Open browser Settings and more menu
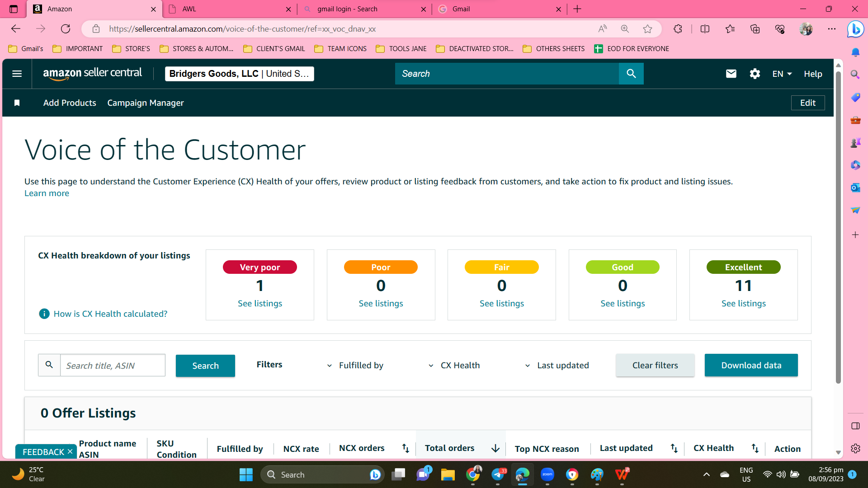Screen dimensions: 868x488 point(832,29)
